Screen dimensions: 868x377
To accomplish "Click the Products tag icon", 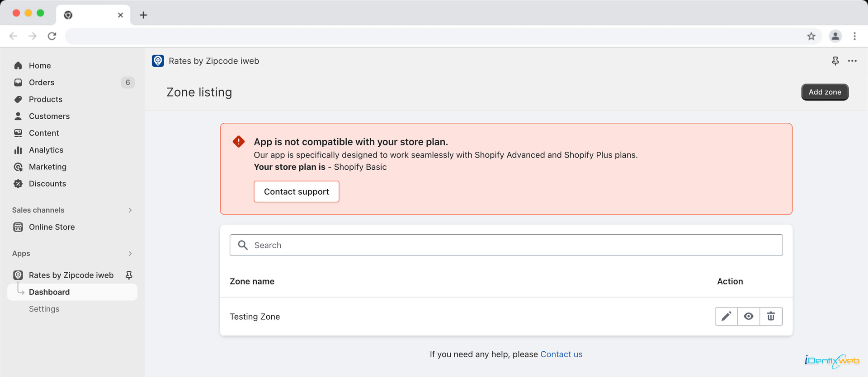I will (18, 99).
